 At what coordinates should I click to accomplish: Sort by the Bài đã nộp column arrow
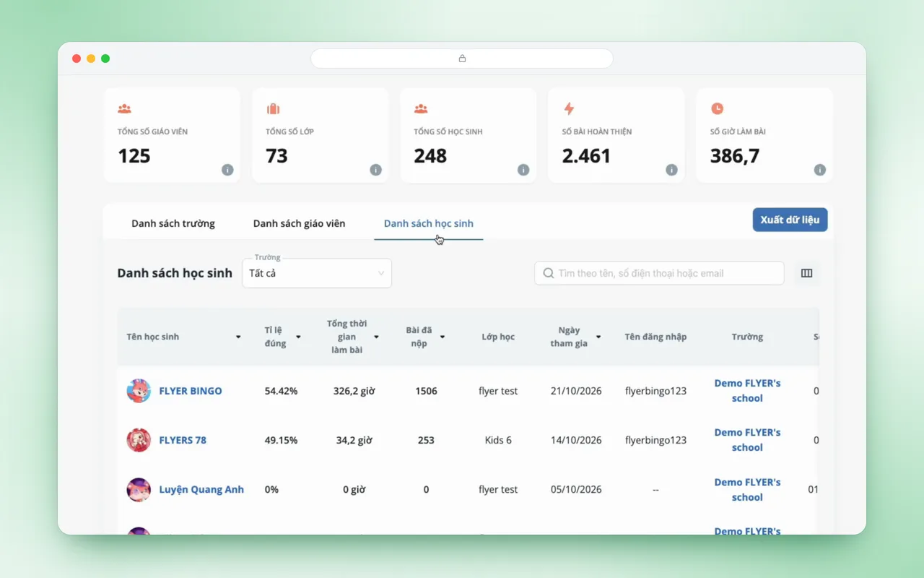(x=443, y=337)
